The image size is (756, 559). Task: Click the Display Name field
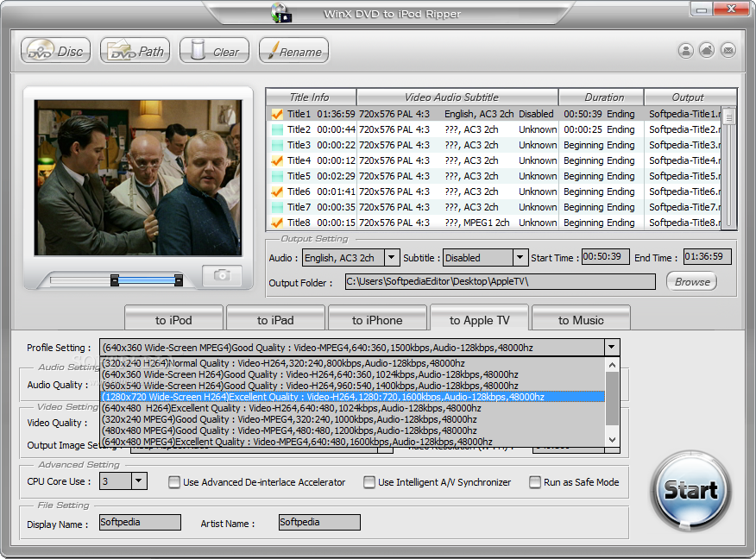[141, 523]
